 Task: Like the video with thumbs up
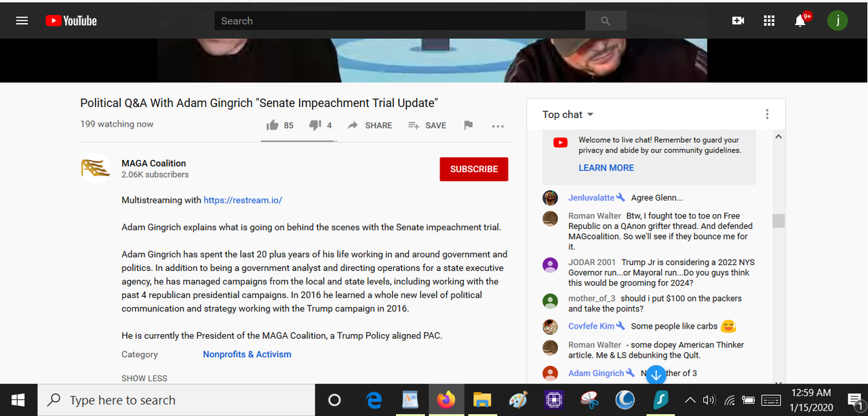tap(280, 125)
